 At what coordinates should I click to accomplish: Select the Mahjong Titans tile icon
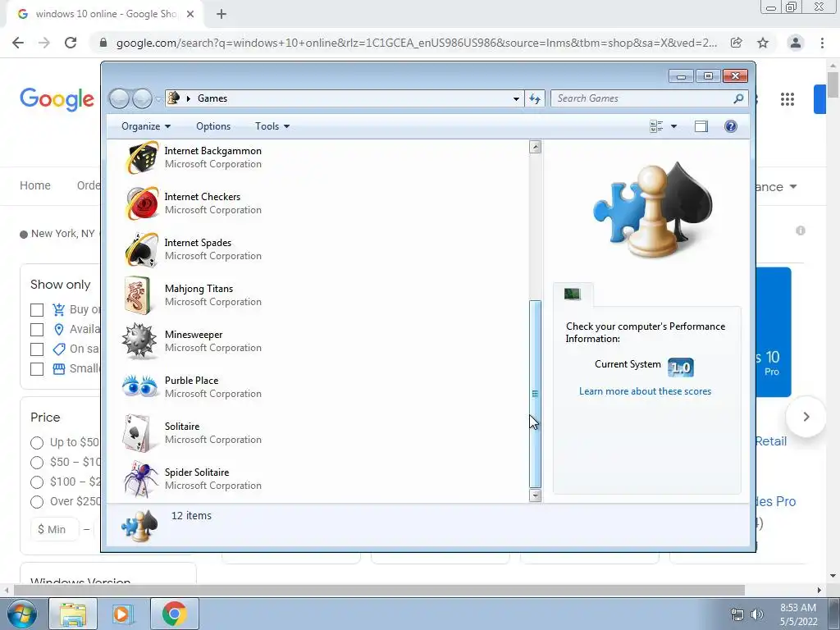pyautogui.click(x=138, y=295)
